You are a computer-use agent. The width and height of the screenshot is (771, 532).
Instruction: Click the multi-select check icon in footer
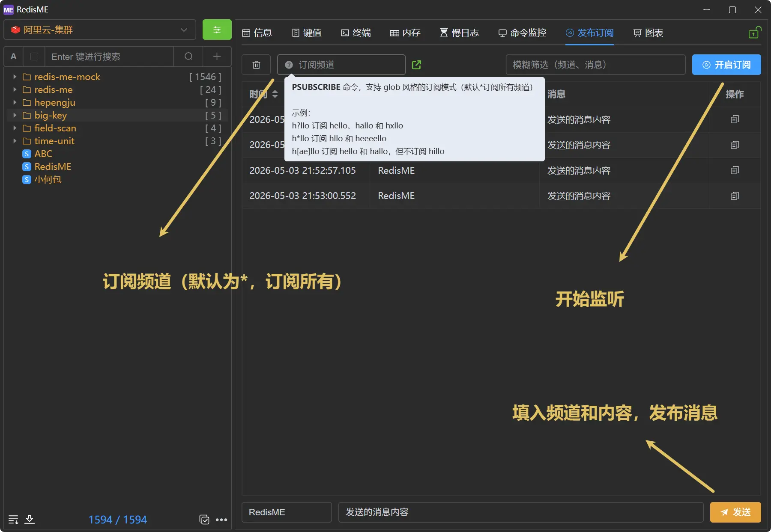tap(204, 520)
